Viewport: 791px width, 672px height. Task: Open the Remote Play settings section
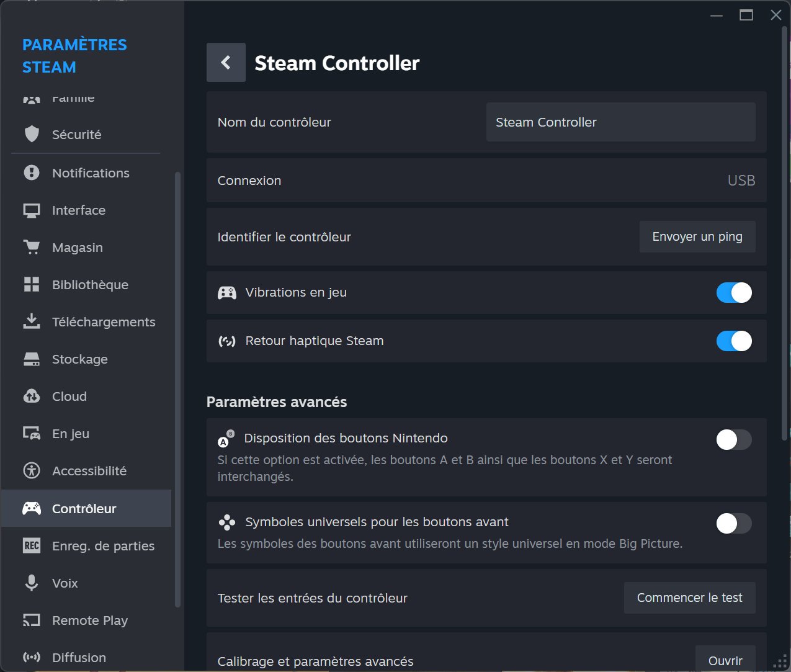point(86,620)
